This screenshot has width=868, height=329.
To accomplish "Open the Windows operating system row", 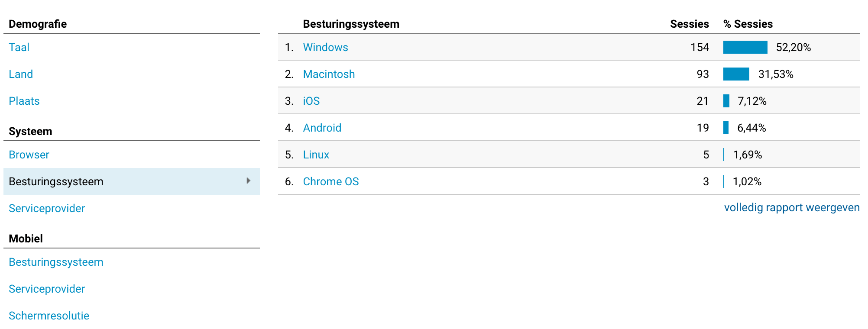I will [x=325, y=47].
